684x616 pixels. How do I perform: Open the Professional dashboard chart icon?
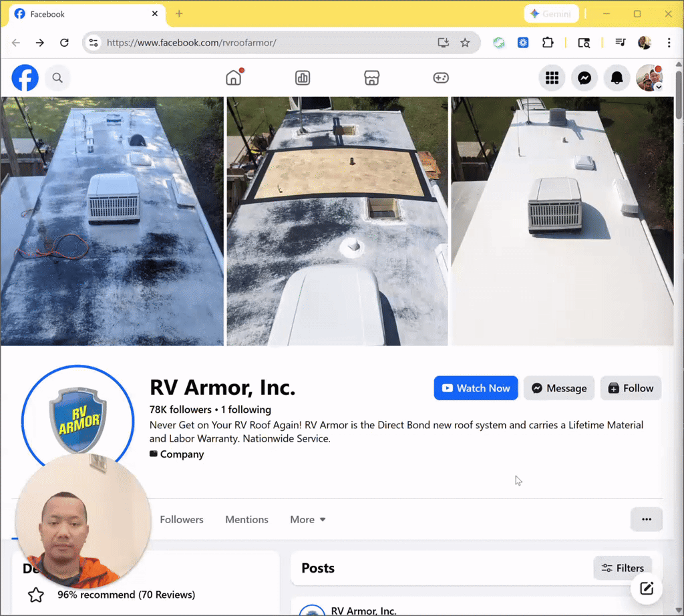pyautogui.click(x=303, y=78)
